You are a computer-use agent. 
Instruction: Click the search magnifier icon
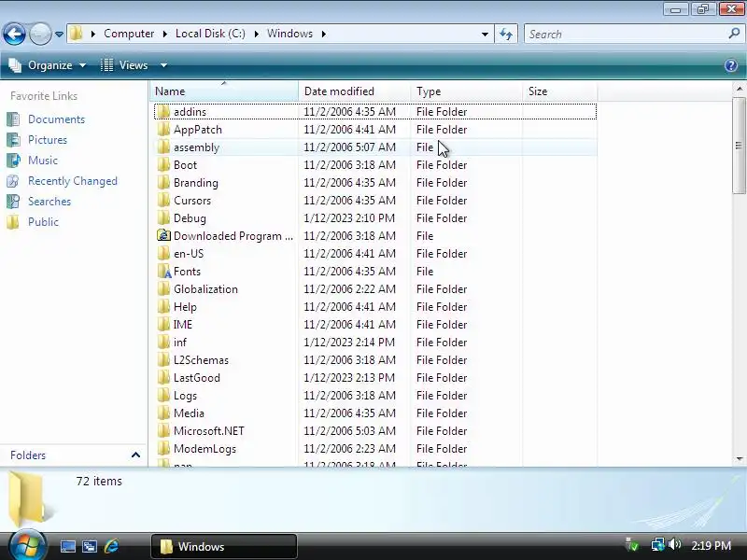[734, 34]
